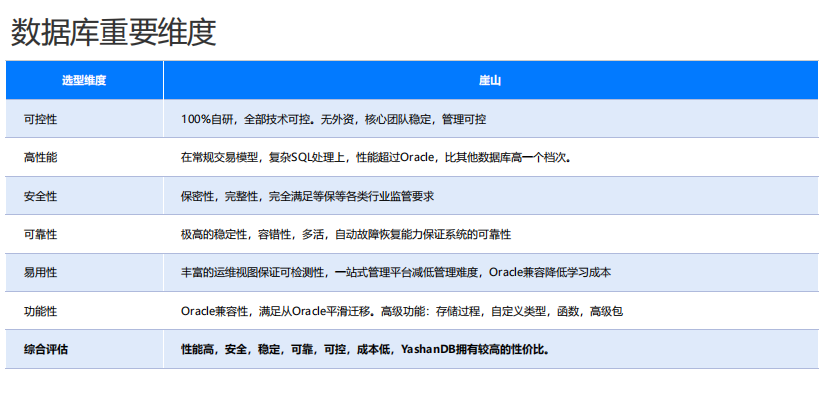Click the slide title 数据库重要维度

pyautogui.click(x=113, y=32)
